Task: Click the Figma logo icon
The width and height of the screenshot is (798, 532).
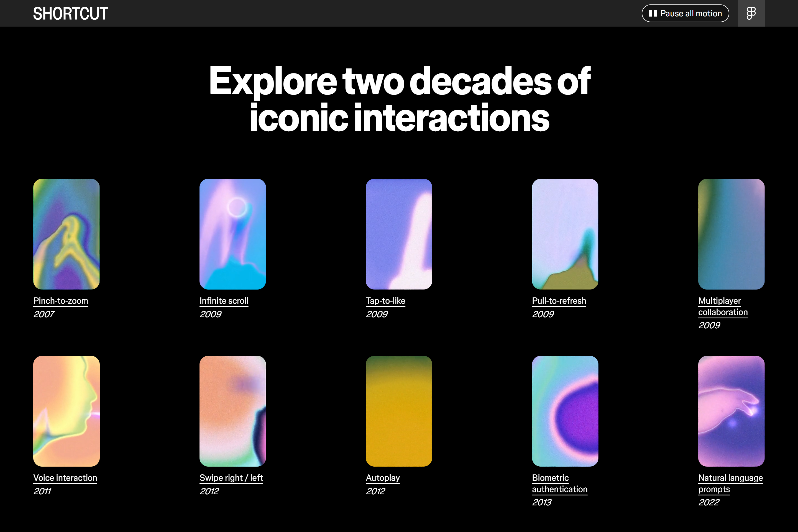Action: 751,13
